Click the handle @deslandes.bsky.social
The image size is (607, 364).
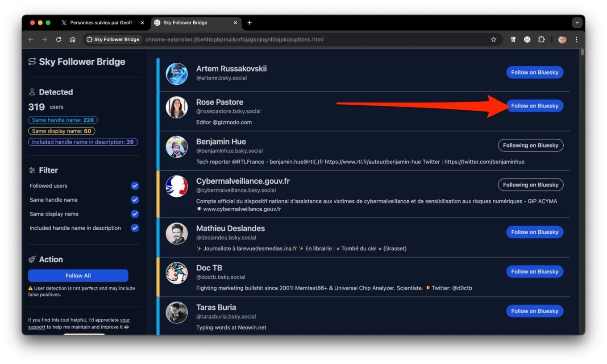(226, 238)
